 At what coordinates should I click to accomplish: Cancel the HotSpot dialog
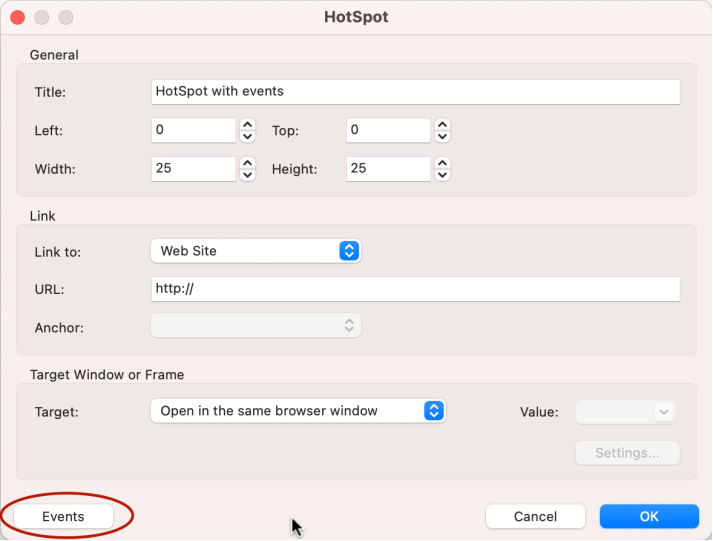(x=535, y=516)
